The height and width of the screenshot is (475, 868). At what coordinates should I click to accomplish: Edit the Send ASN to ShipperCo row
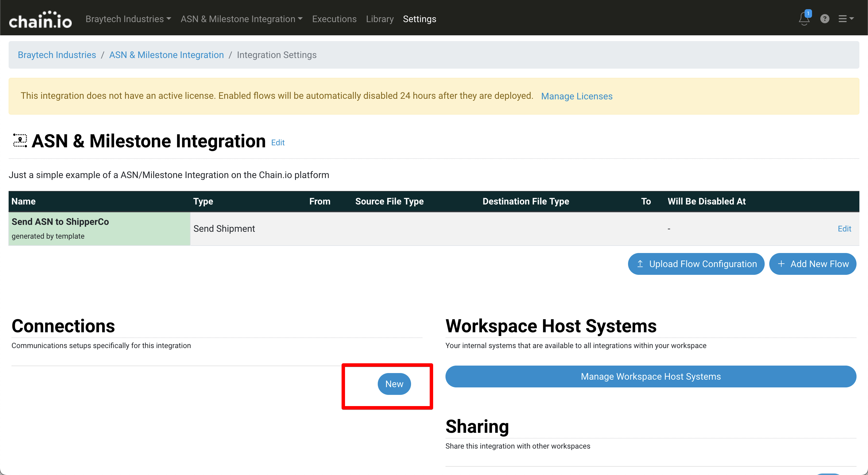point(844,229)
